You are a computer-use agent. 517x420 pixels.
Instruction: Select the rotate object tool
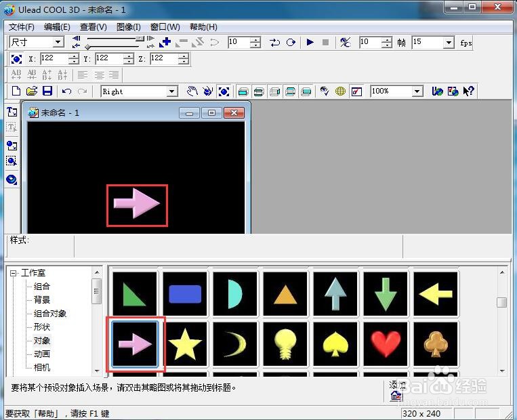[x=208, y=91]
